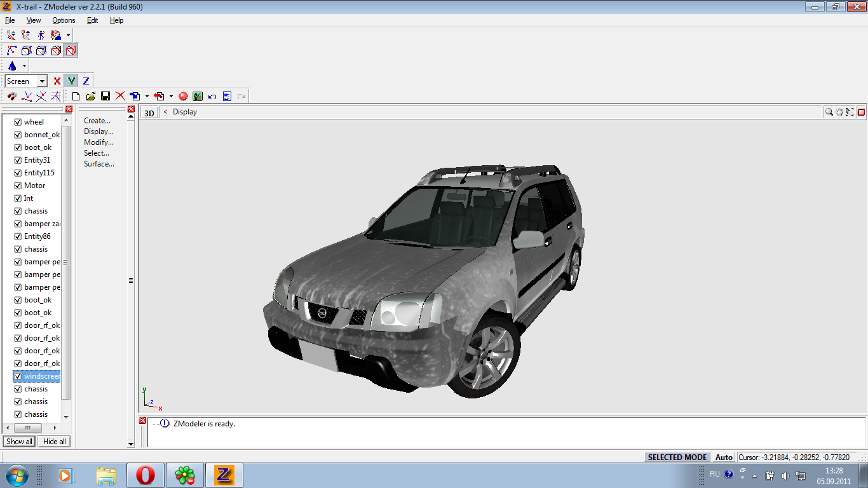The width and height of the screenshot is (868, 488).
Task: Expand the Modify... command menu
Action: click(98, 142)
